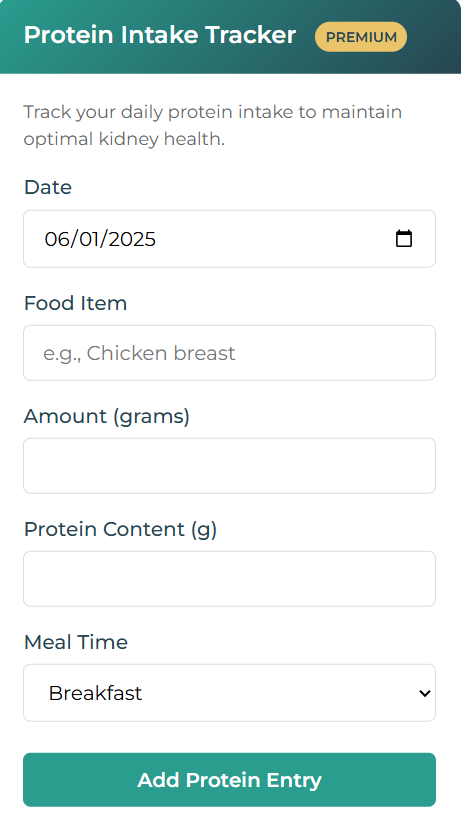Click the chevron arrow of Meal Time select
This screenshot has width=461, height=815.
pos(425,693)
